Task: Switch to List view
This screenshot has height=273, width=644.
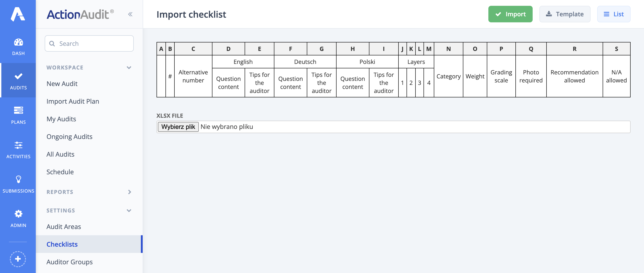Action: click(614, 14)
